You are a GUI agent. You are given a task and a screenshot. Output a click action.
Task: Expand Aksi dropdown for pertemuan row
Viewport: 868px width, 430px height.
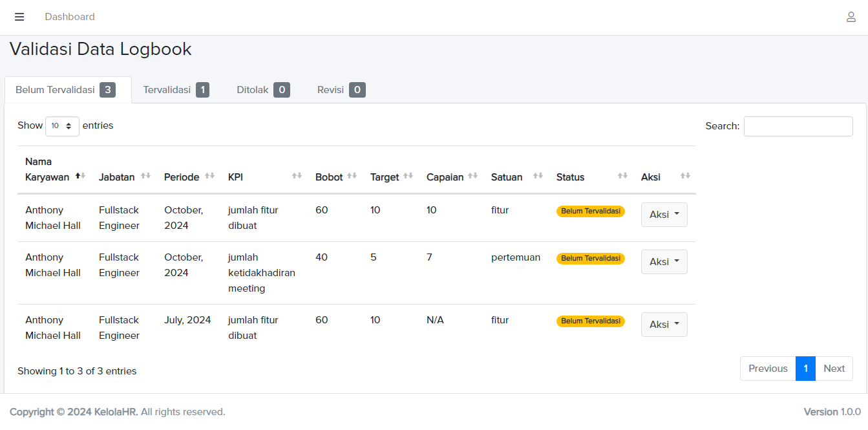(x=664, y=262)
